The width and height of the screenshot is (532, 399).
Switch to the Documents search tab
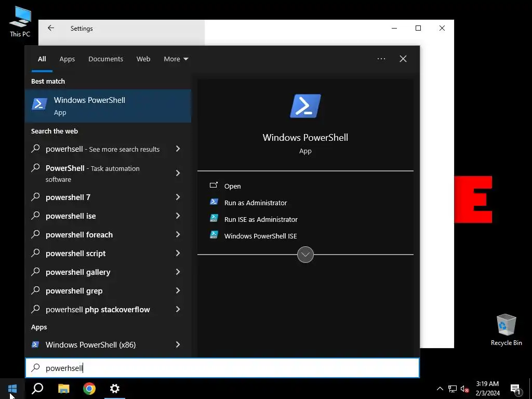pyautogui.click(x=105, y=59)
